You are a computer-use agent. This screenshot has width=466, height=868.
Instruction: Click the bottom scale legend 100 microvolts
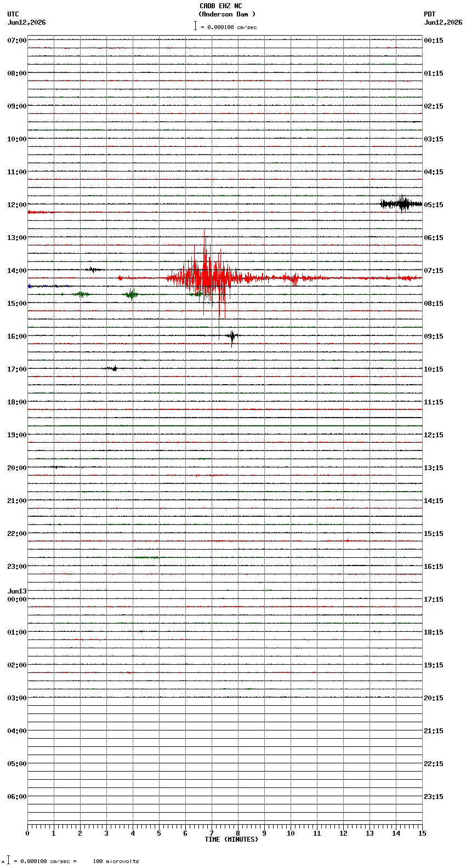116,861
